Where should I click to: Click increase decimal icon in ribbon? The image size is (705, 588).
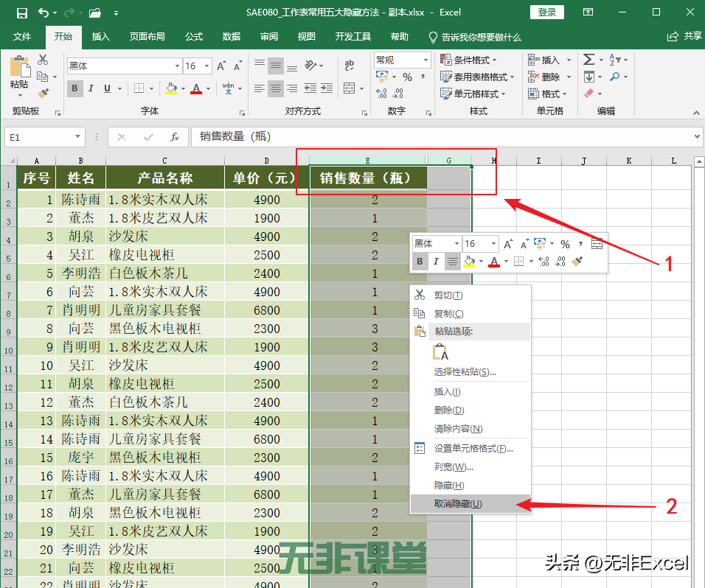(382, 94)
